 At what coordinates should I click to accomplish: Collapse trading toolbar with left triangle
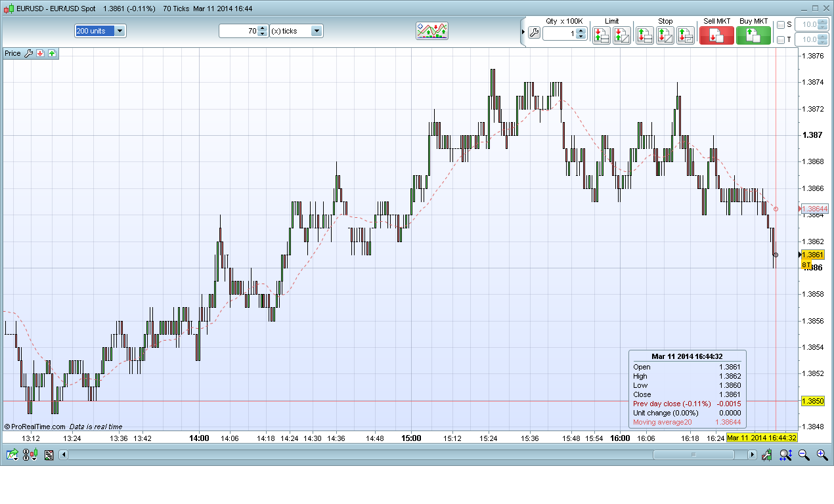[523, 33]
